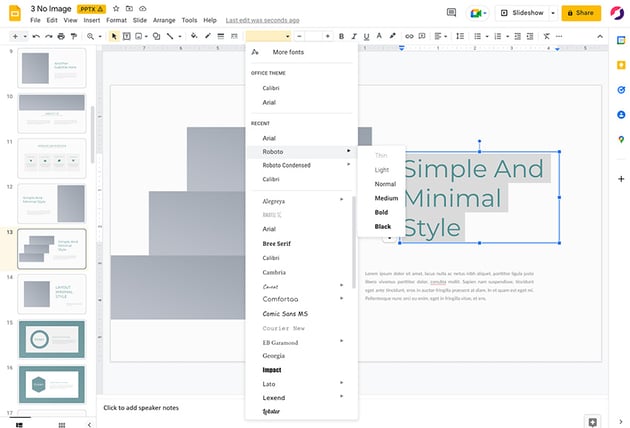Select the Paint format tool
This screenshot has height=428, width=630.
pyautogui.click(x=74, y=36)
